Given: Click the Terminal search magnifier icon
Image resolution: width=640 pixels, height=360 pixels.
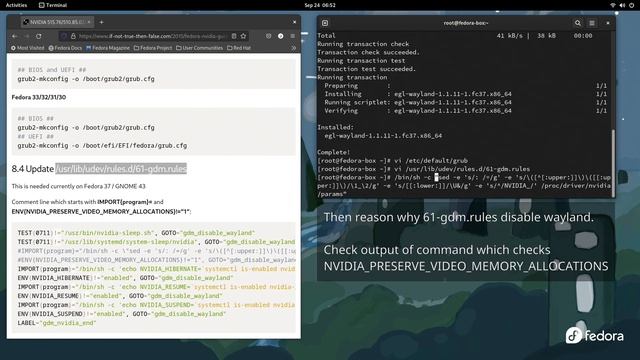Looking at the screenshot, I should point(578,23).
